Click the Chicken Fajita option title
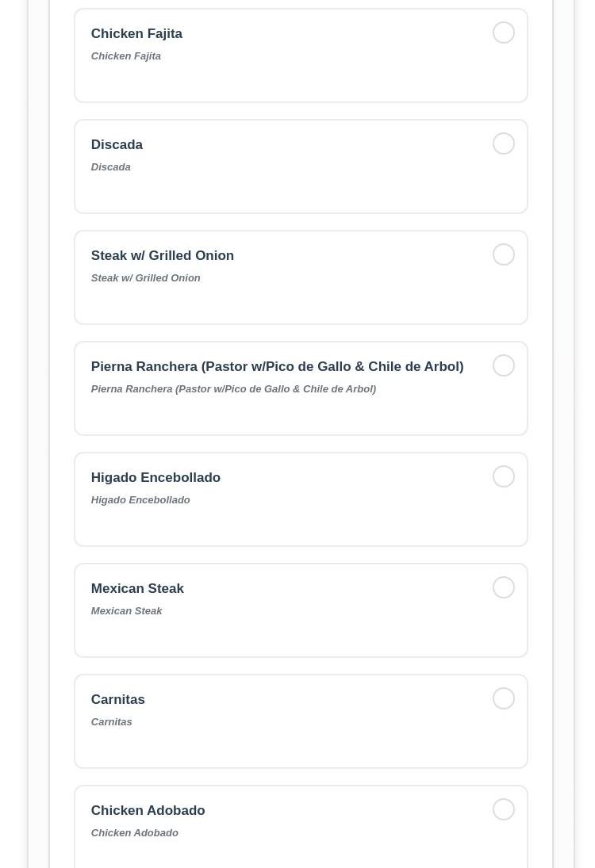This screenshot has width=595, height=868. (x=136, y=34)
